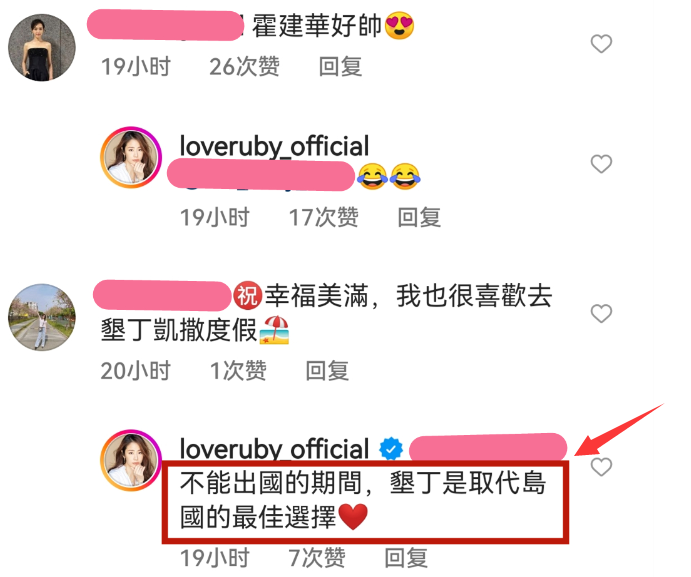Open the profile photo of the woman in the black dress
This screenshot has height=577, width=691.
42,47
